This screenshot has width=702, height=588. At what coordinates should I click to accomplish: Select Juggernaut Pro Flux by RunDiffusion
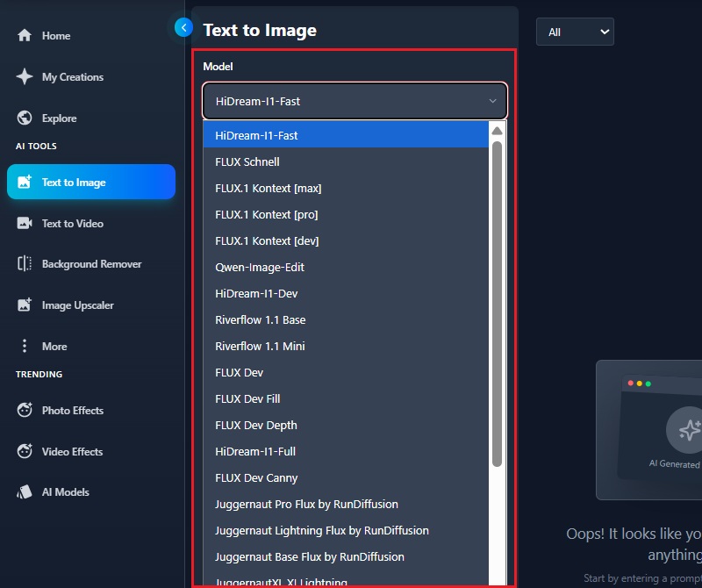point(346,505)
